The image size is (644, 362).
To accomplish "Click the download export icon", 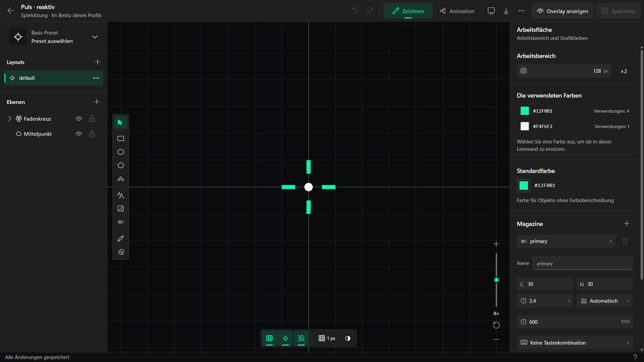I will (x=506, y=11).
